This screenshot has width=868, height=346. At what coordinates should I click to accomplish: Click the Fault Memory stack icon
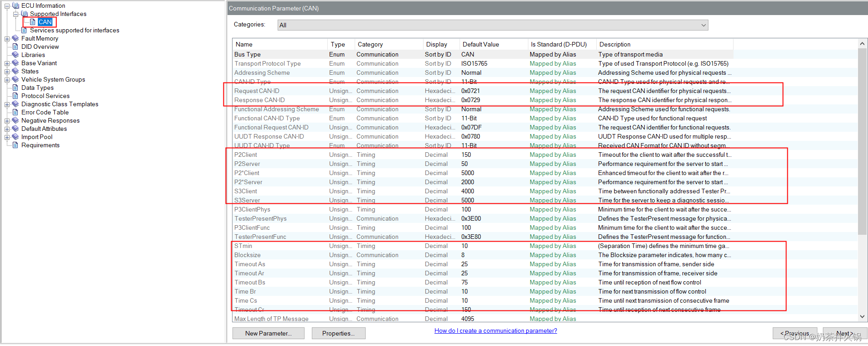[15, 38]
